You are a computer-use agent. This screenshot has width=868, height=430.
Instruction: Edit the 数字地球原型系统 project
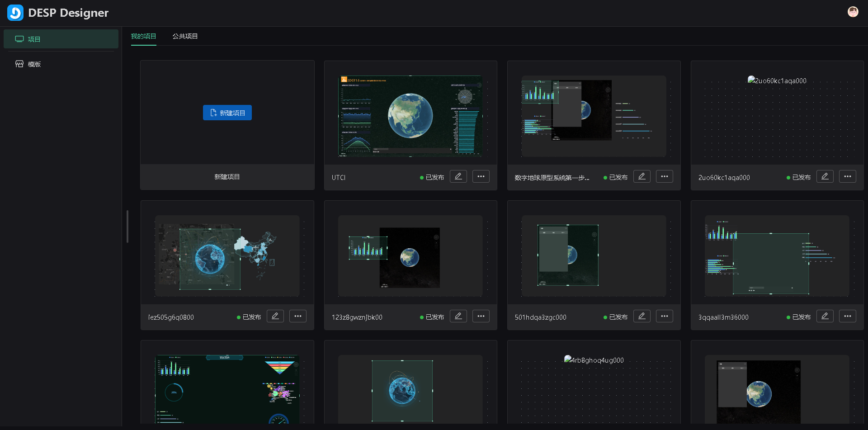[x=642, y=176]
